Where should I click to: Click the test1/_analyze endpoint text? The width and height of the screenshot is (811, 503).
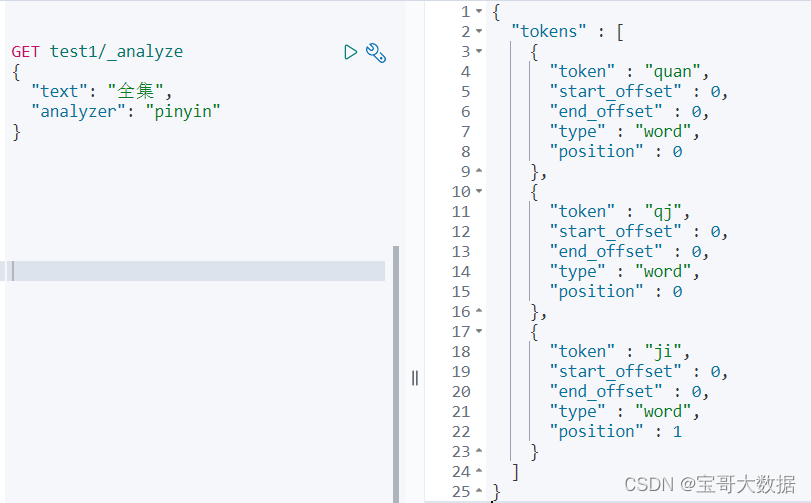116,52
